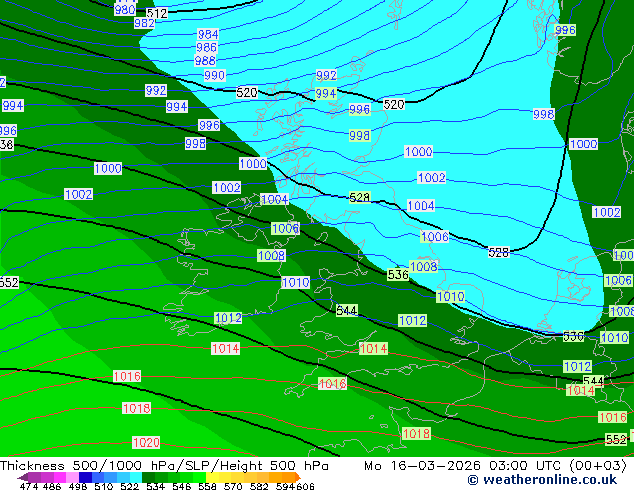Click the 984 isobar label

pos(208,34)
